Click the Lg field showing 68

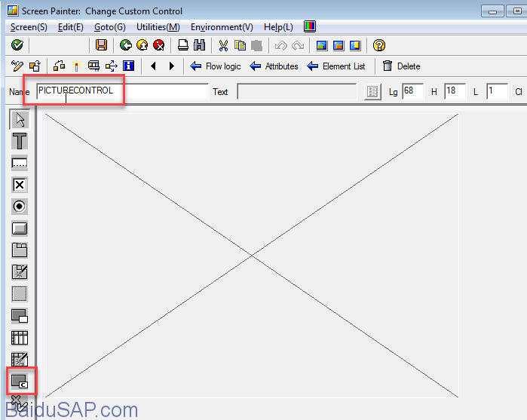(412, 91)
